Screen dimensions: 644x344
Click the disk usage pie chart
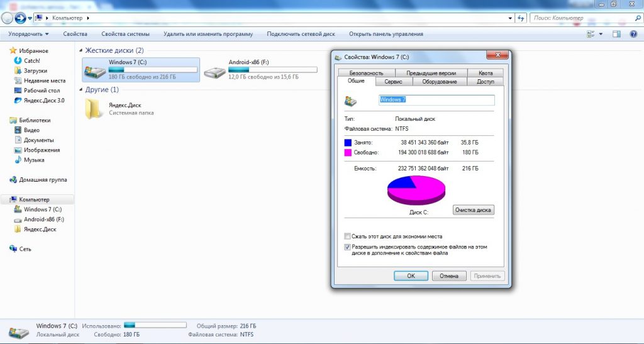point(416,190)
